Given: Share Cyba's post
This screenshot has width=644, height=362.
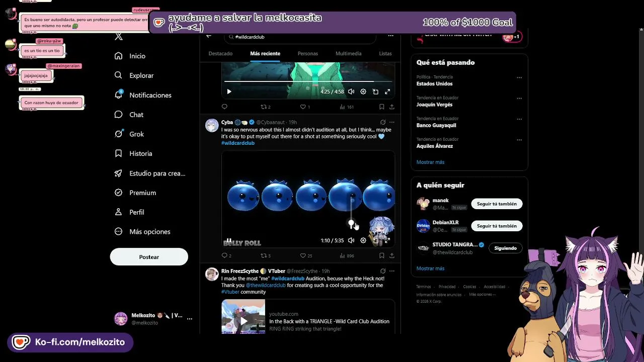Looking at the screenshot, I should tap(392, 255).
